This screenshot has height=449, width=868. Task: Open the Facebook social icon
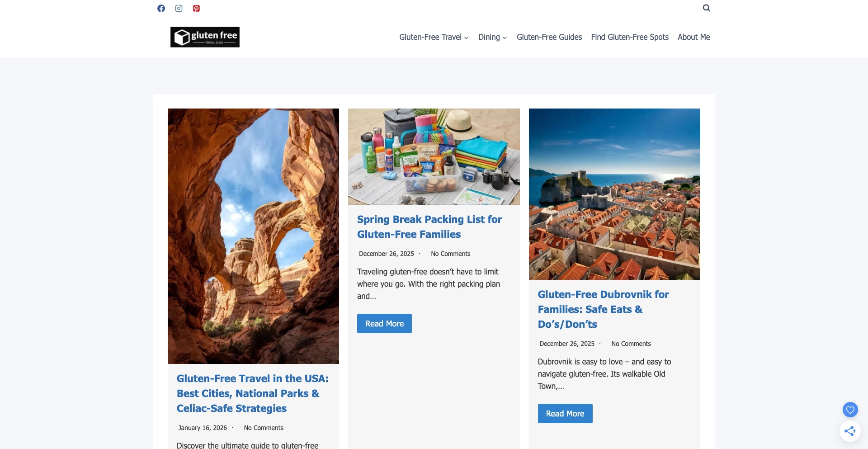coord(161,8)
